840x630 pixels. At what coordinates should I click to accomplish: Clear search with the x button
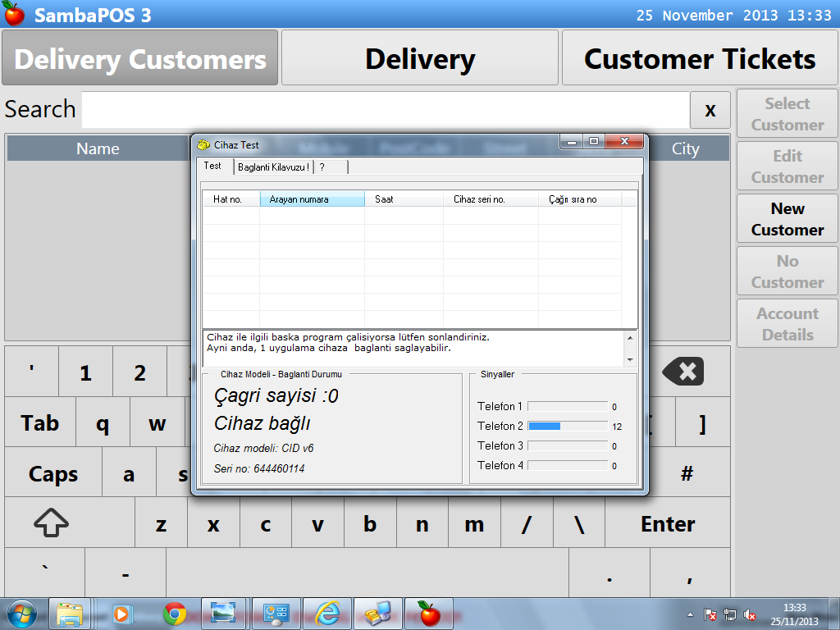click(x=710, y=110)
